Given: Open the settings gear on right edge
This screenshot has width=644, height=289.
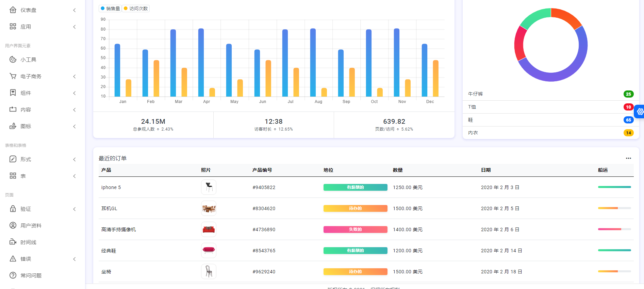Looking at the screenshot, I should (640, 112).
